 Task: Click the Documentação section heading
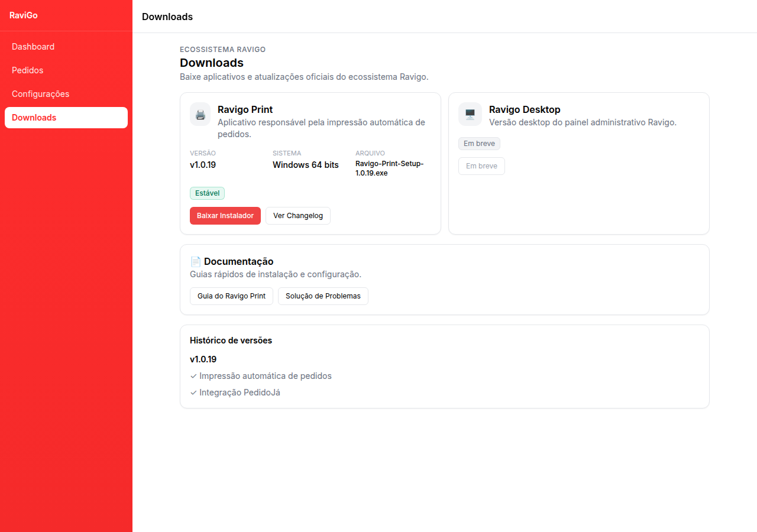(238, 261)
